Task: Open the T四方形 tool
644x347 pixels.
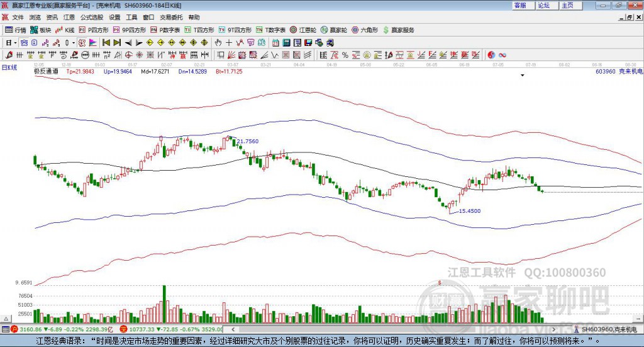Action: click(x=199, y=30)
